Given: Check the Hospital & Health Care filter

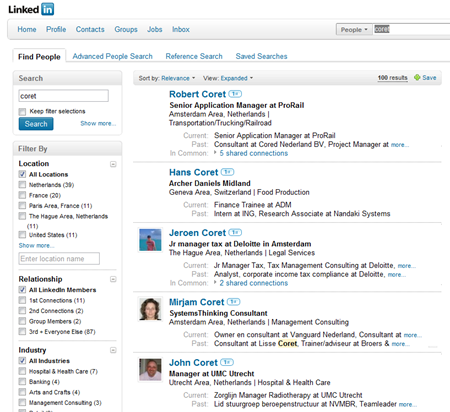Looking at the screenshot, I should [22, 371].
